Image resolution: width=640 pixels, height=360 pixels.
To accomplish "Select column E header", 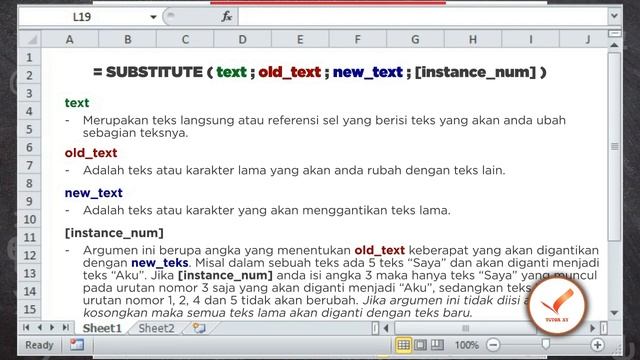I will tap(300, 40).
